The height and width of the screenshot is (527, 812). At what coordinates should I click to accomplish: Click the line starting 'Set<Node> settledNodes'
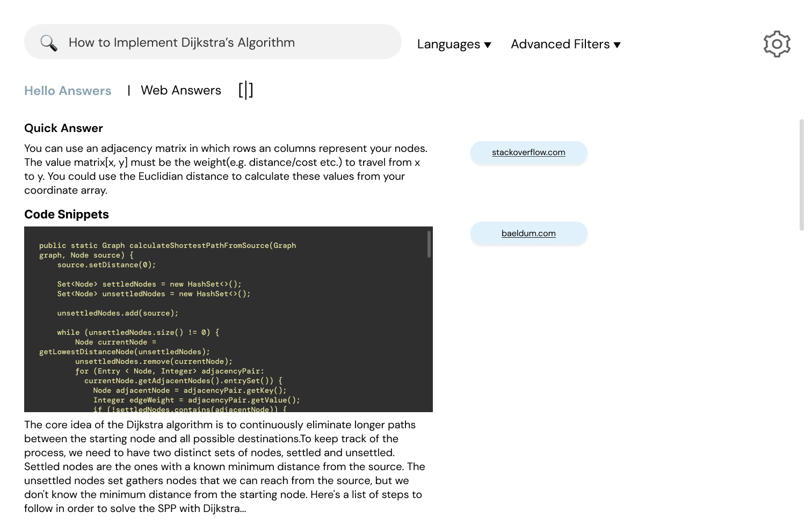pos(149,284)
